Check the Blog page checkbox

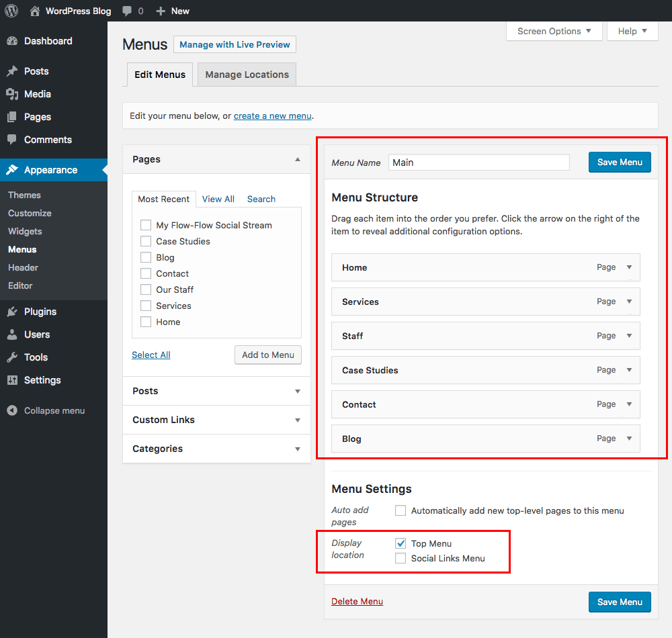pyautogui.click(x=145, y=257)
